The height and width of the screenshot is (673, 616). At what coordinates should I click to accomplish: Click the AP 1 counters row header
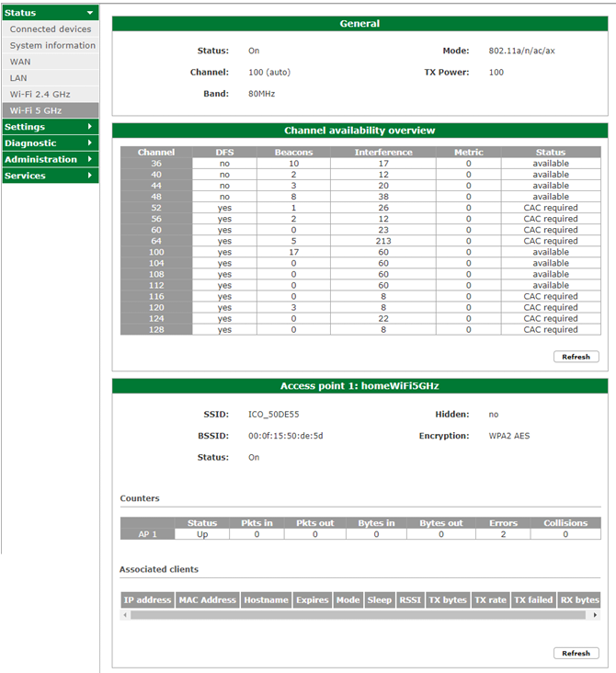coord(147,534)
